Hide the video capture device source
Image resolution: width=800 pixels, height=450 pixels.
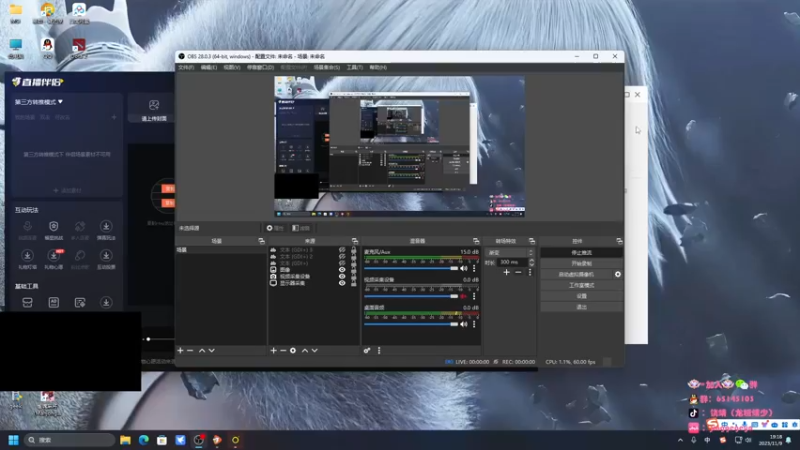(x=342, y=277)
